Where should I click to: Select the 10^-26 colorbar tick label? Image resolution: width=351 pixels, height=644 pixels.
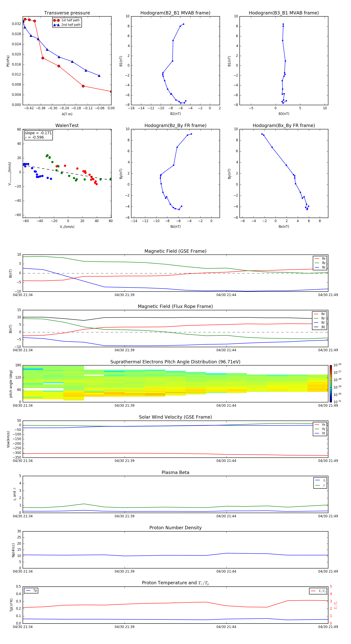click(x=337, y=365)
